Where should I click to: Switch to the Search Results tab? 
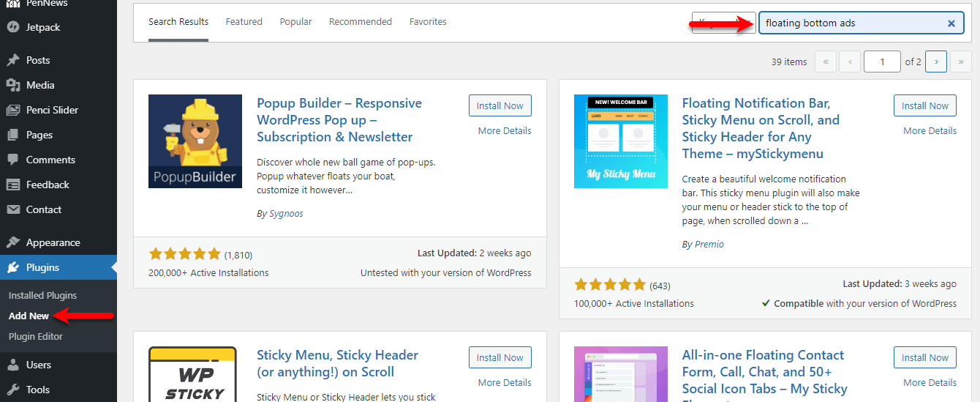pyautogui.click(x=178, y=21)
